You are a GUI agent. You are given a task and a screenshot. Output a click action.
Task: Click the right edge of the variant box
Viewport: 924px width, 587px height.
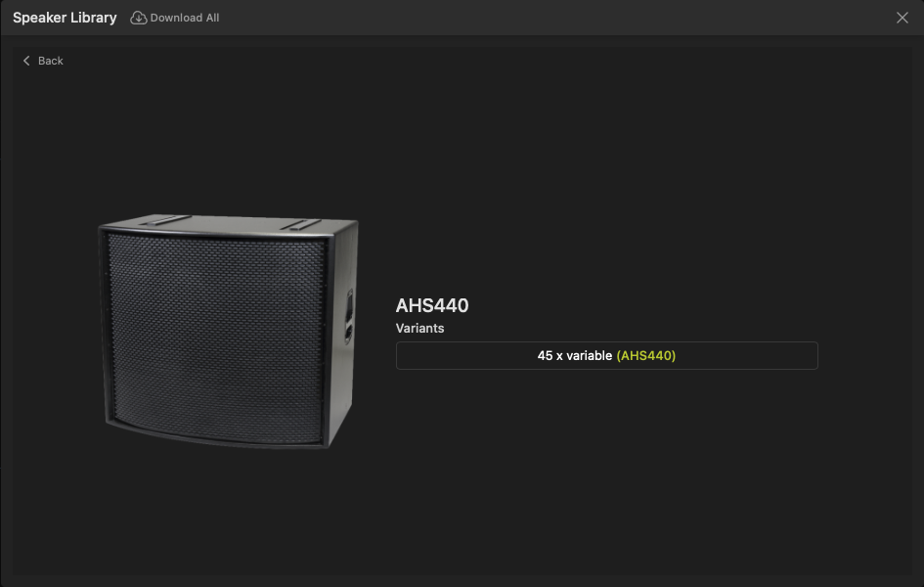(x=815, y=355)
